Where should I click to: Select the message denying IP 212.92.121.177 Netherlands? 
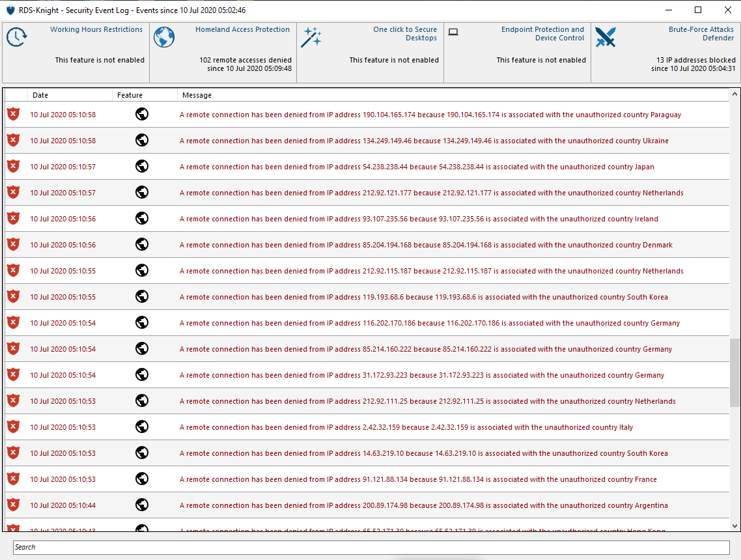(x=432, y=193)
